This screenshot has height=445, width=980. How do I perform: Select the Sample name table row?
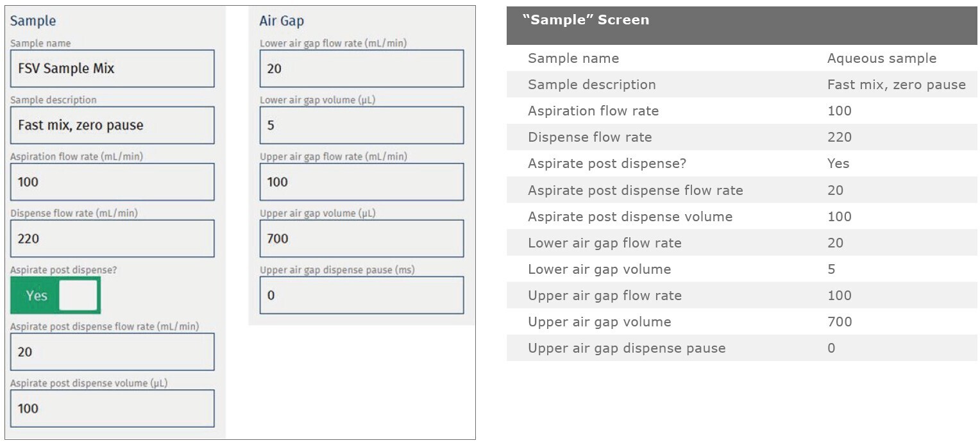coord(741,58)
